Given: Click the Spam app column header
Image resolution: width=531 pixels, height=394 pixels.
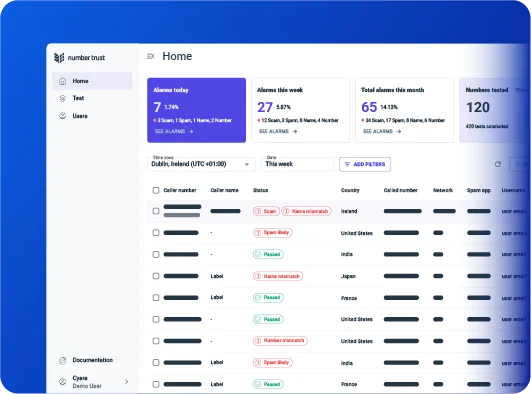Looking at the screenshot, I should coord(479,190).
